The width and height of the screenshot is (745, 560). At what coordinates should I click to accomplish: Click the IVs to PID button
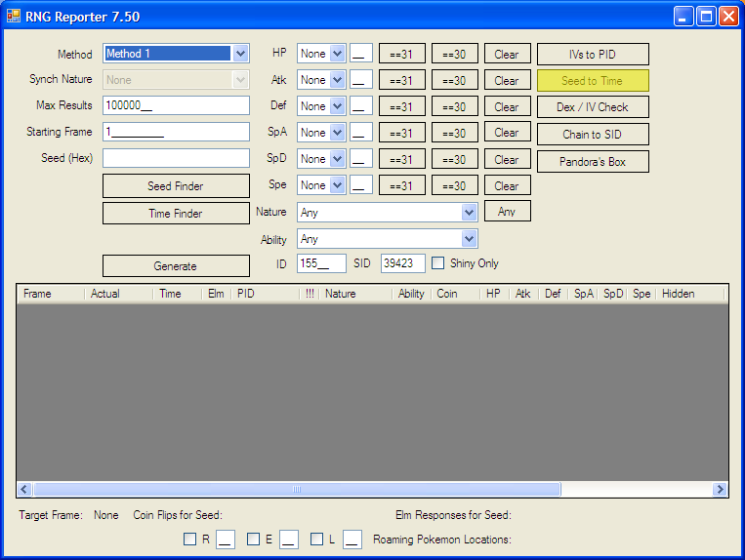point(593,55)
